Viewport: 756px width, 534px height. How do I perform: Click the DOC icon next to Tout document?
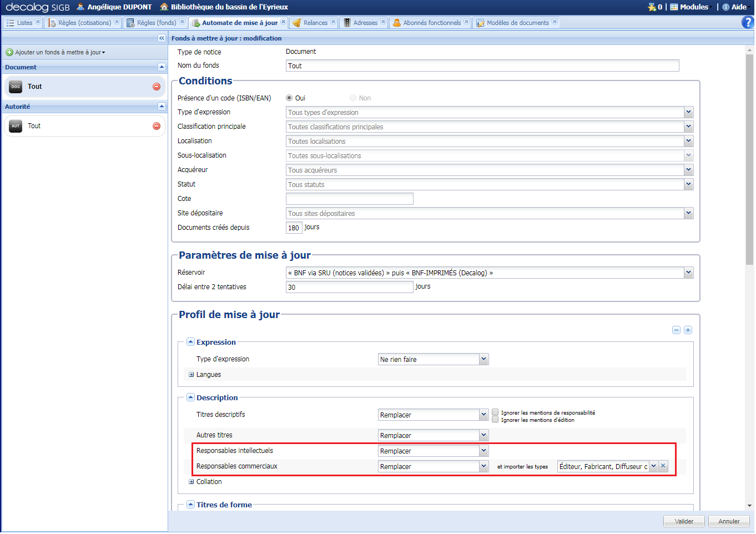(x=15, y=86)
